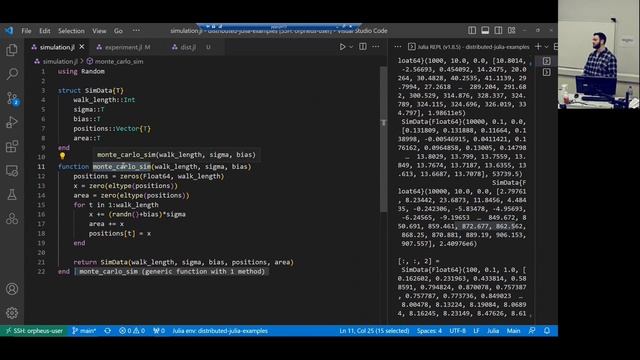Select the first terminal in terminal list
Viewport: 640px width, 360px height.
(x=547, y=61)
